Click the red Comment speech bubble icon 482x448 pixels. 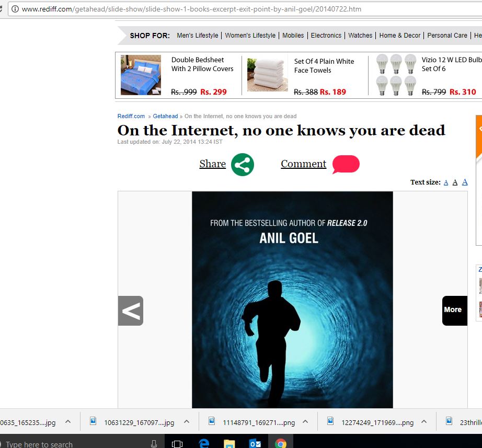coord(346,164)
